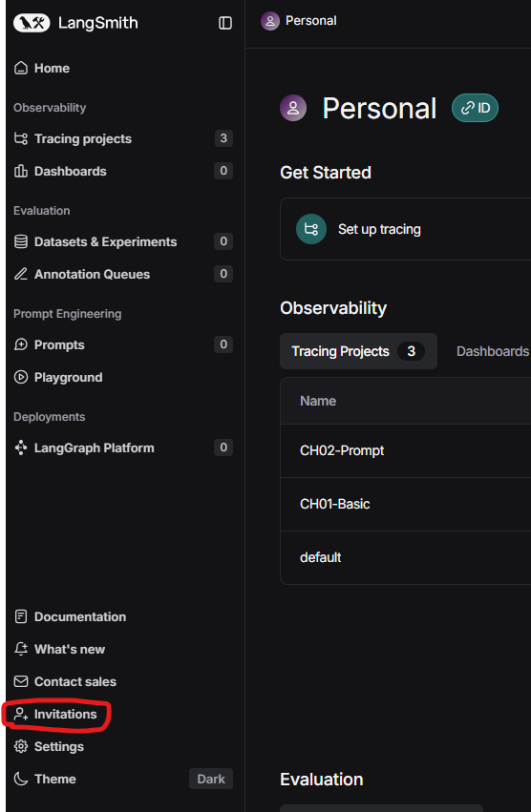The image size is (531, 812).
Task: Click the Prompts count badge 0
Action: click(x=223, y=344)
